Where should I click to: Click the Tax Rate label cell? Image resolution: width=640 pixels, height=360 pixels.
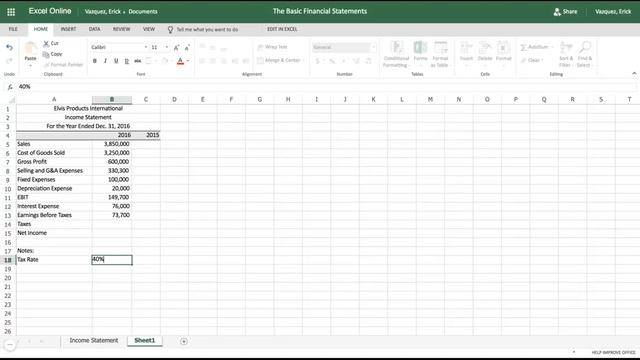click(54, 260)
